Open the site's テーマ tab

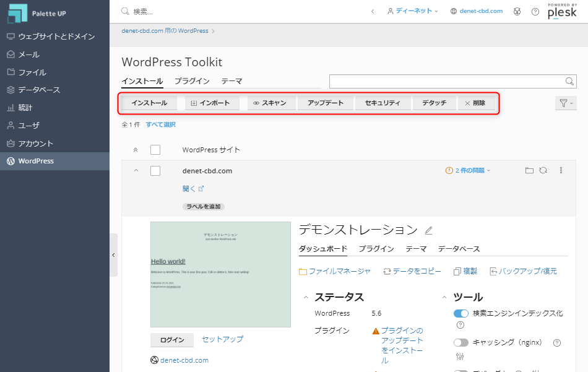click(x=416, y=249)
